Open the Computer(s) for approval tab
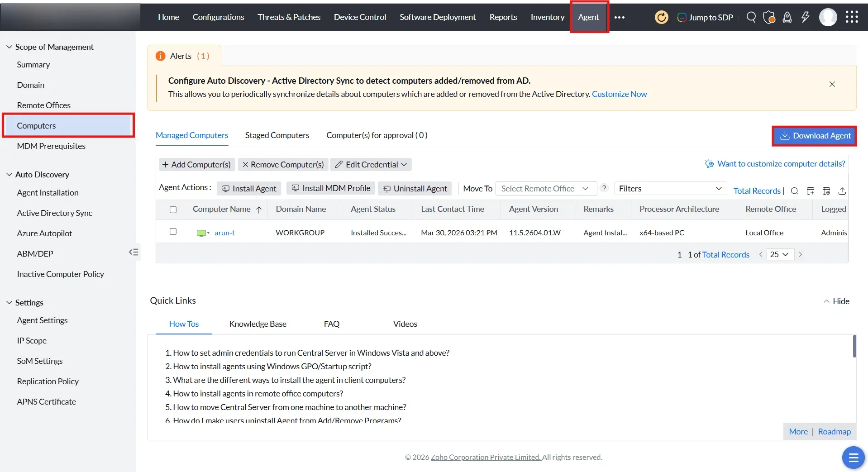The width and height of the screenshot is (868, 472). [x=377, y=135]
